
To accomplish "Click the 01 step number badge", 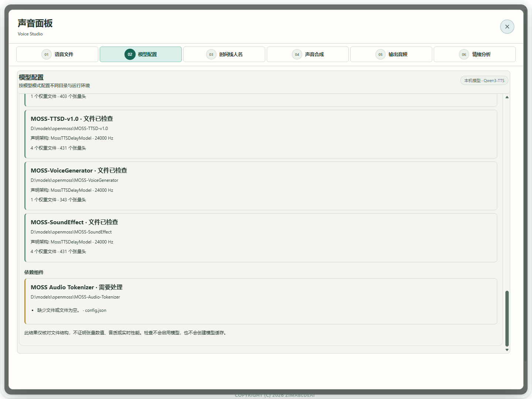I will click(47, 54).
